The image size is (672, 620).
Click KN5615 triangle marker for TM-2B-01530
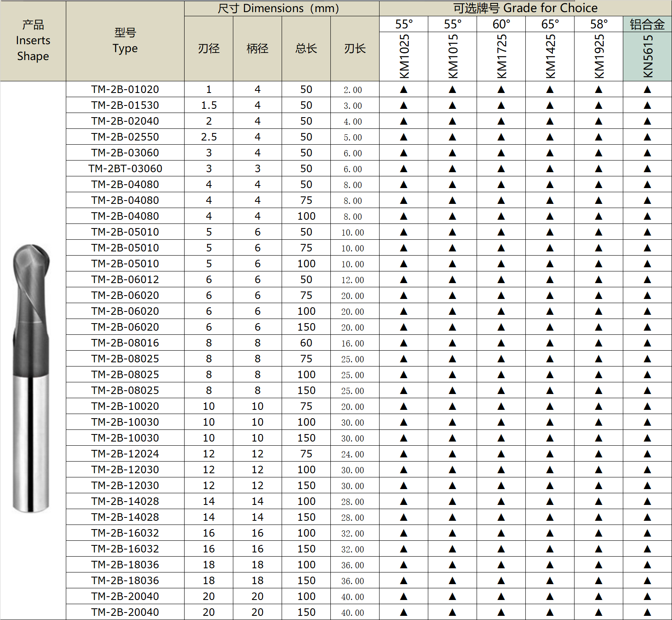pos(647,105)
